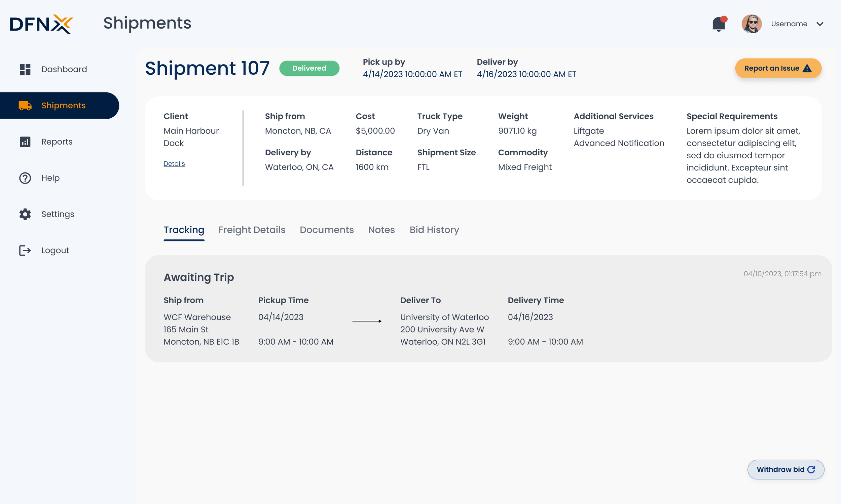This screenshot has width=841, height=504.
Task: Expand the Username dropdown chevron
Action: point(819,24)
